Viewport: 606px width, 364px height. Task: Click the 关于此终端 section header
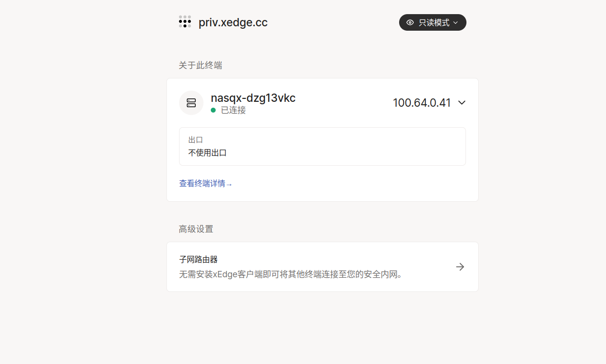point(200,65)
